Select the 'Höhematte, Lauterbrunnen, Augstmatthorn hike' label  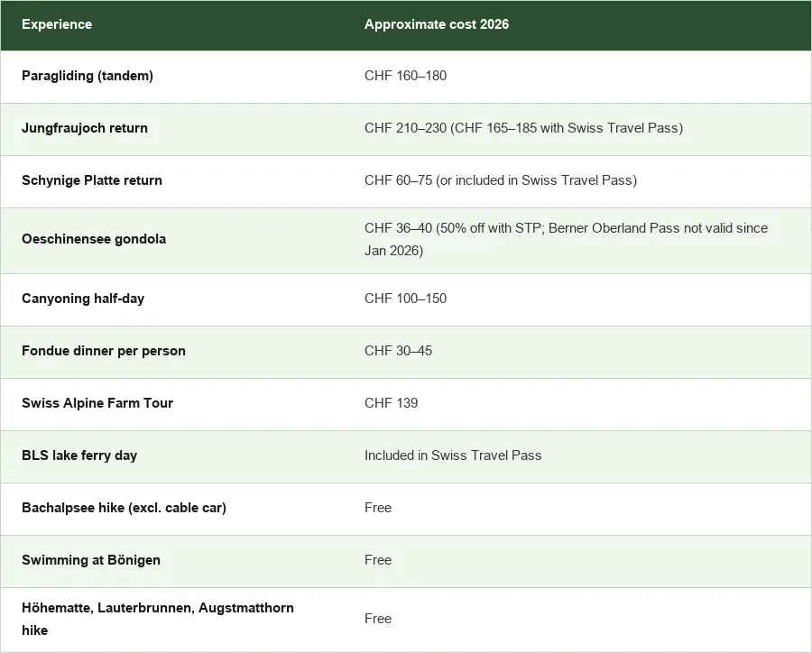click(158, 619)
